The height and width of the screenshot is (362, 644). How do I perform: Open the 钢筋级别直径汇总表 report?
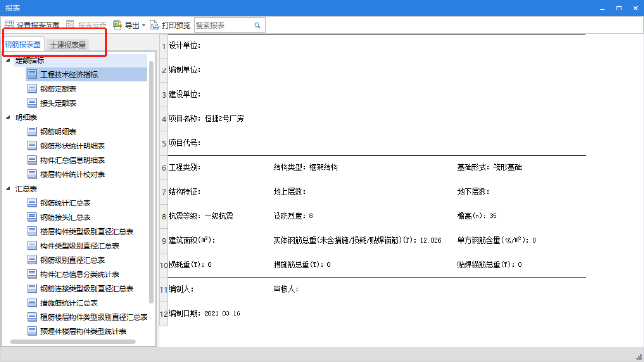(x=73, y=260)
